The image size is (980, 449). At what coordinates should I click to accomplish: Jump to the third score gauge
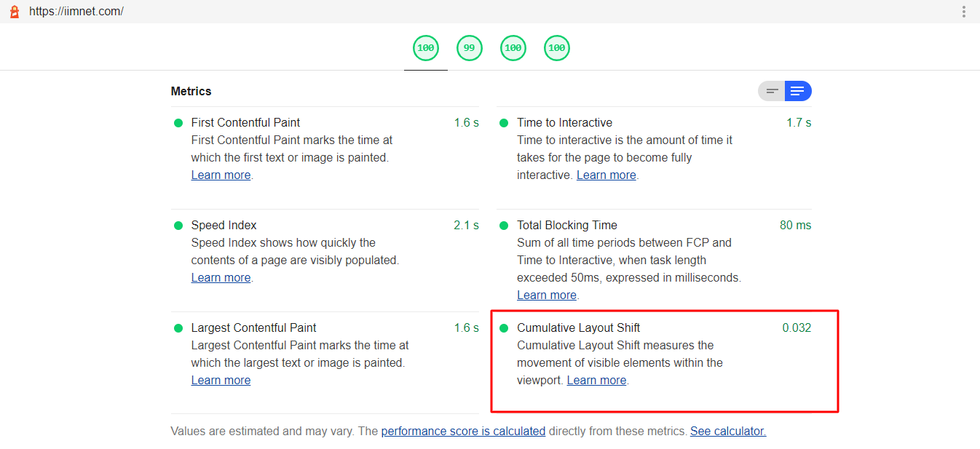pyautogui.click(x=513, y=48)
